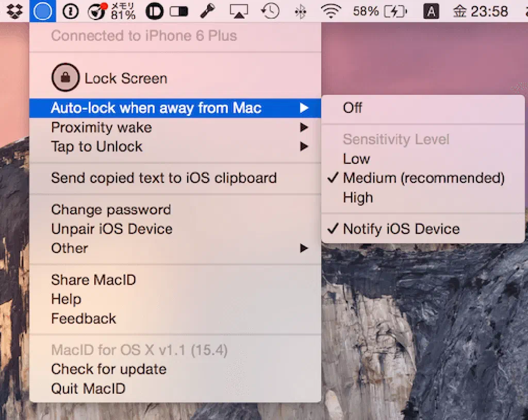Viewport: 528px width, 420px height.
Task: Open the Wi-Fi status menu
Action: 332,11
